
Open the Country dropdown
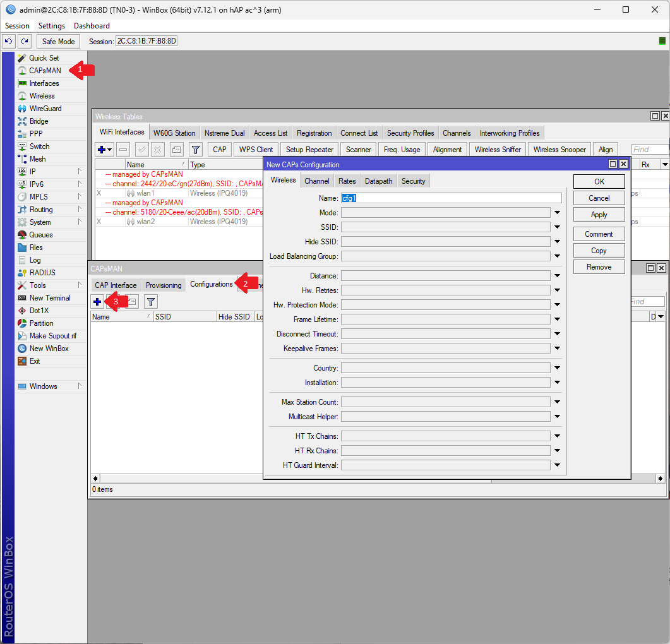[x=555, y=367]
